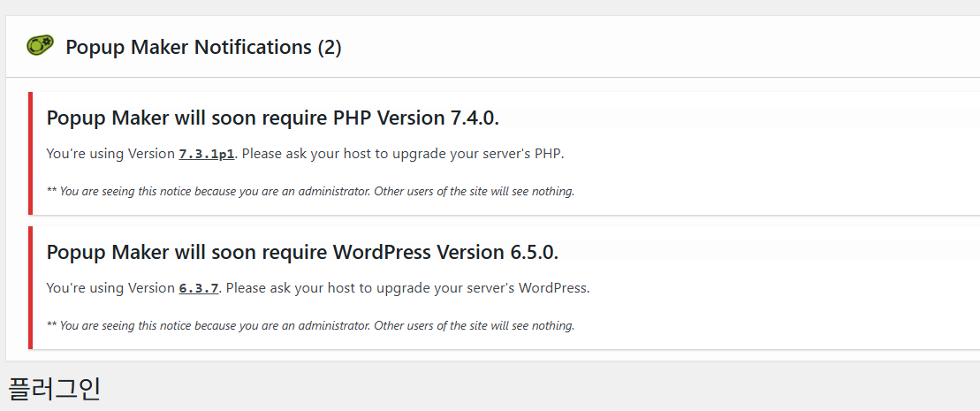This screenshot has height=411, width=980.
Task: Click the PHP Version 7.4.0 requirement heading
Action: click(272, 118)
